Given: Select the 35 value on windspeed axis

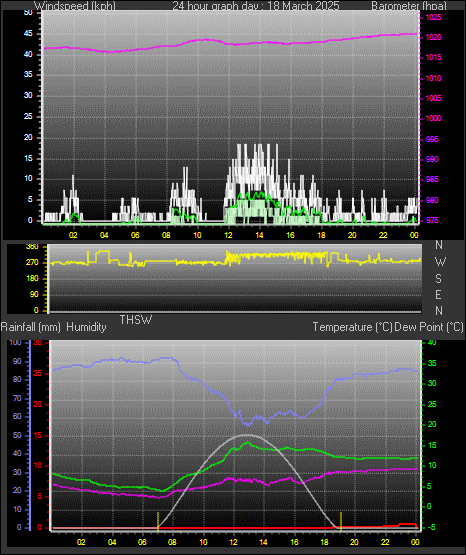Looking at the screenshot, I should click(x=28, y=74).
